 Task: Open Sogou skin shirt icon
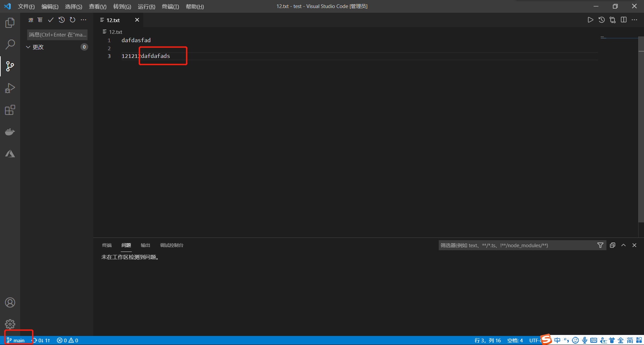pyautogui.click(x=612, y=340)
